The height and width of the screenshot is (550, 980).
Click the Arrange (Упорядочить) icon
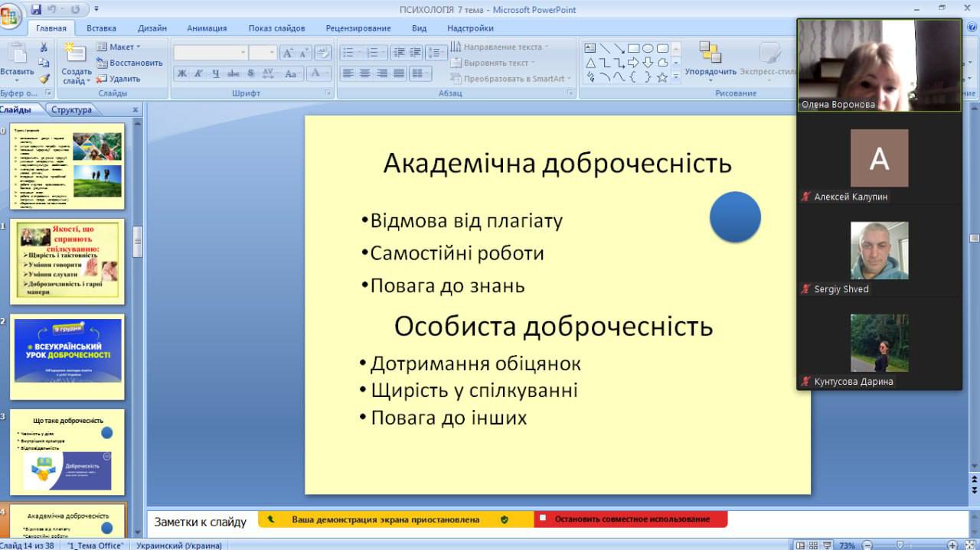point(710,53)
